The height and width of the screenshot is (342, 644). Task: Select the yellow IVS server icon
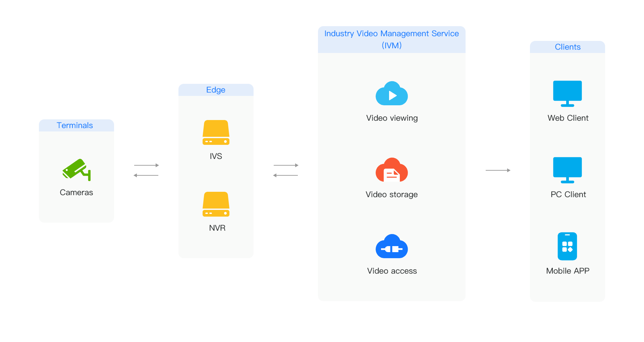(216, 132)
